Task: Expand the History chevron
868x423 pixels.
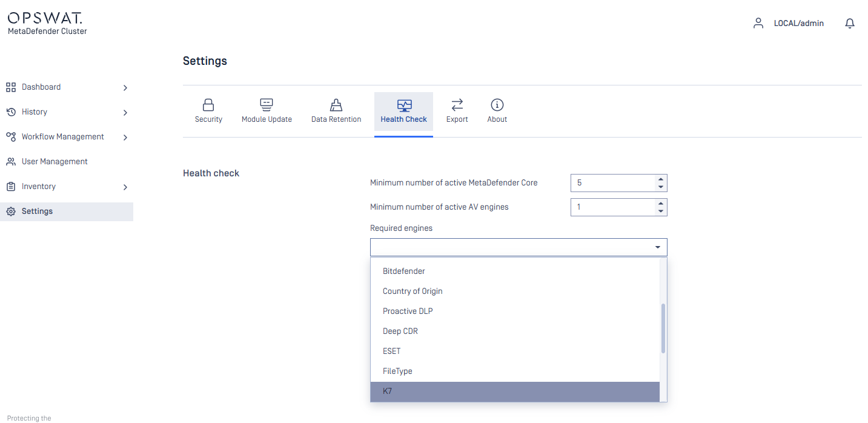Action: tap(125, 113)
